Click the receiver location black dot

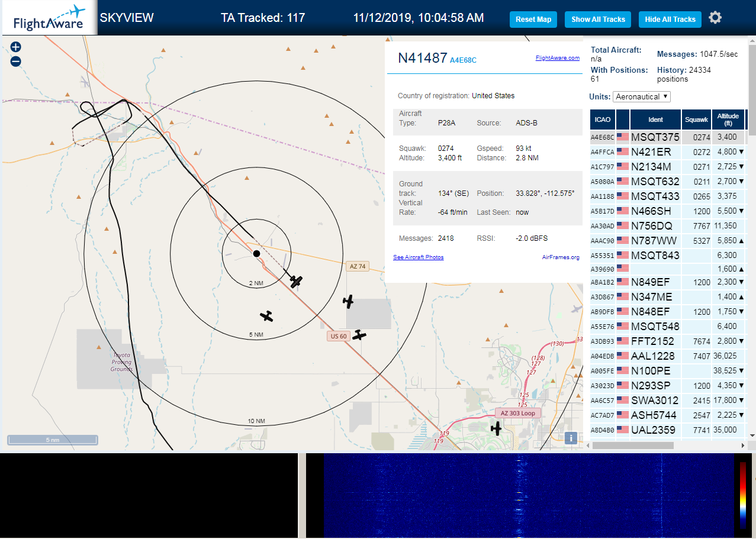pyautogui.click(x=256, y=253)
